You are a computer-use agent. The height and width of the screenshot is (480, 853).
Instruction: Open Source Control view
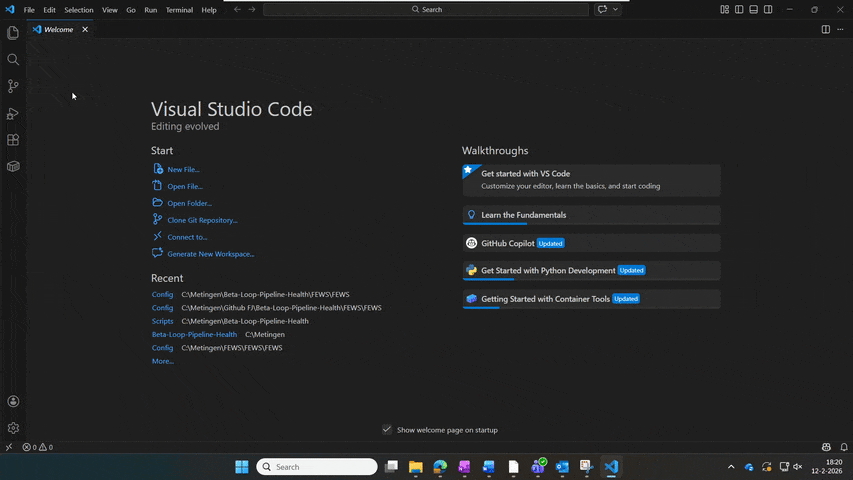point(13,86)
